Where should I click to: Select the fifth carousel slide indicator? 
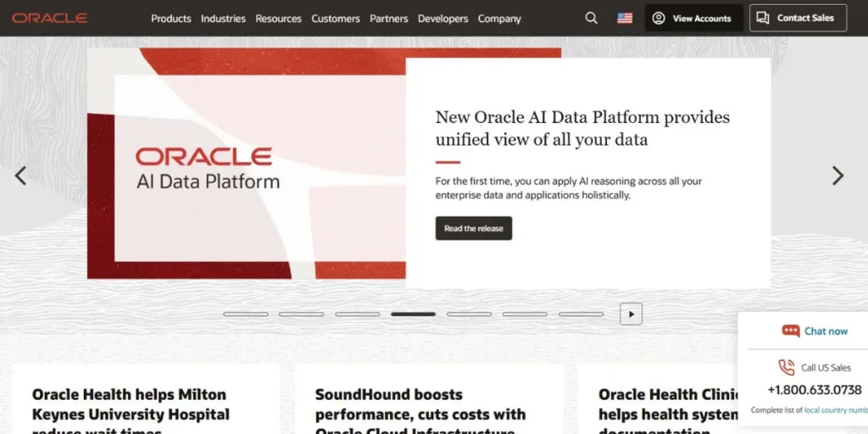pyautogui.click(x=469, y=314)
